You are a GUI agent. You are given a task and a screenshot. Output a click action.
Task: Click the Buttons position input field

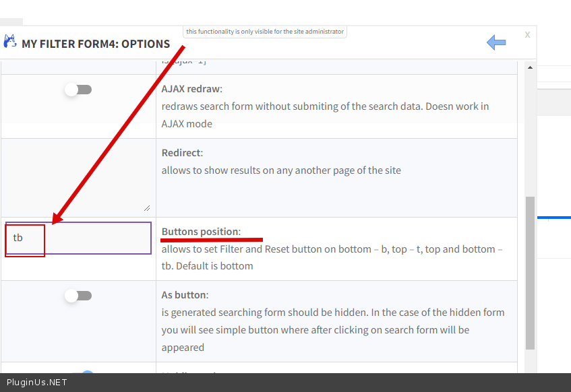click(x=78, y=238)
